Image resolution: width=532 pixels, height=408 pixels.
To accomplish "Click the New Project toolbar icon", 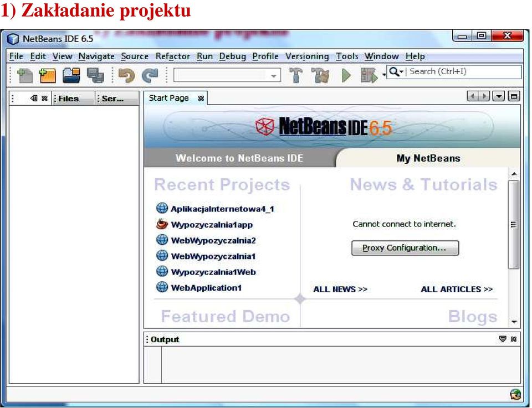I will coord(47,75).
